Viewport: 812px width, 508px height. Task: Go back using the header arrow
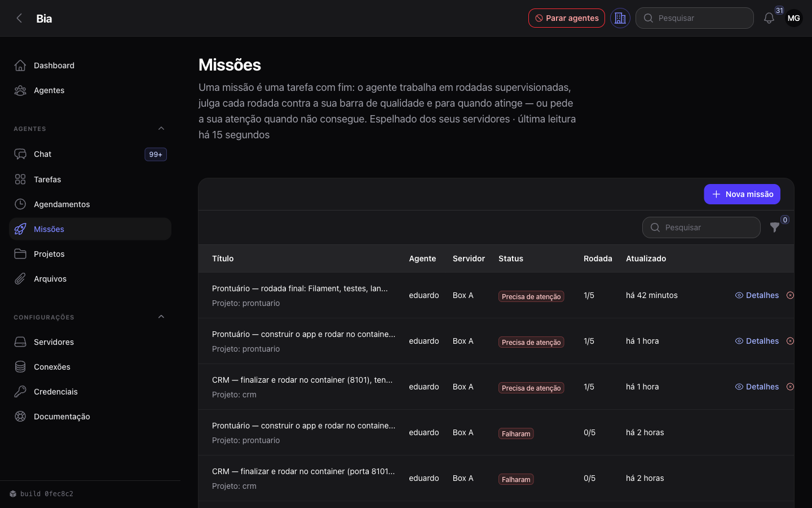[x=19, y=18]
